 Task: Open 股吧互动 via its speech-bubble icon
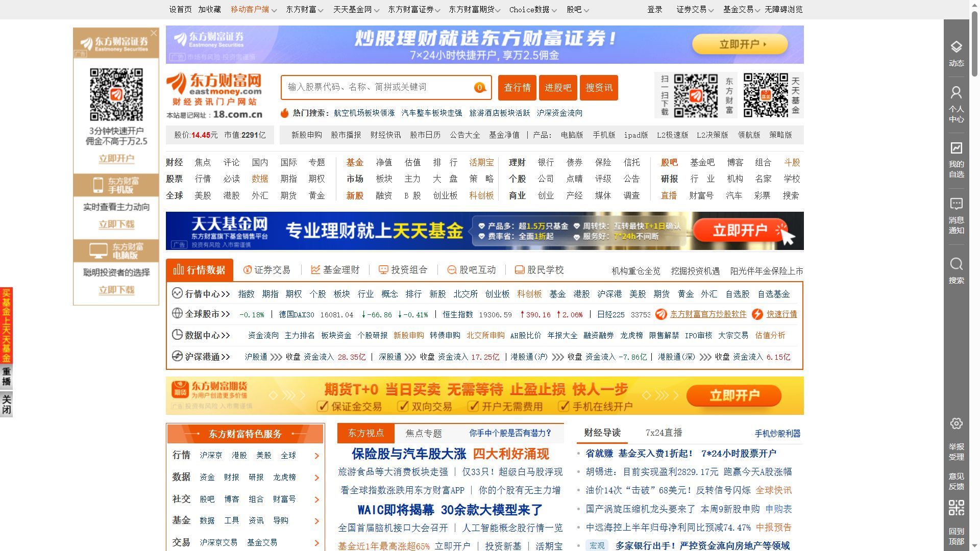tap(451, 270)
